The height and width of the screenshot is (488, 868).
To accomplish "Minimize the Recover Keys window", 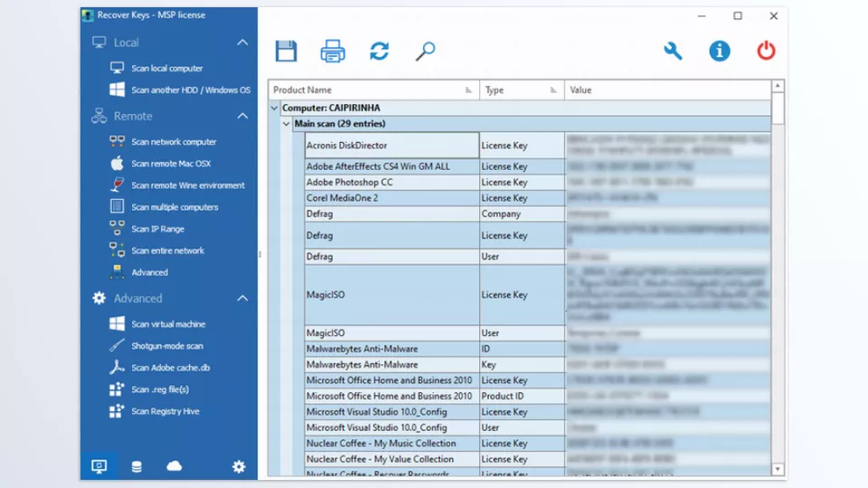I will tap(702, 15).
